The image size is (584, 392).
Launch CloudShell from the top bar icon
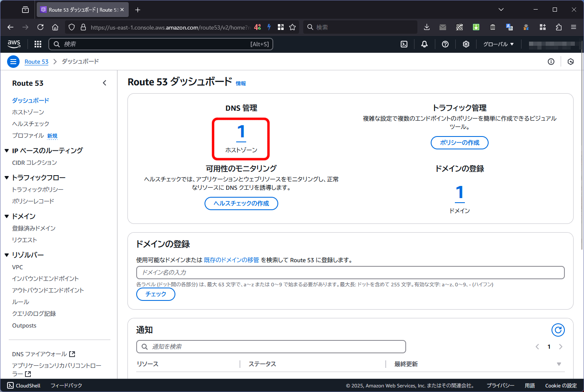point(404,44)
